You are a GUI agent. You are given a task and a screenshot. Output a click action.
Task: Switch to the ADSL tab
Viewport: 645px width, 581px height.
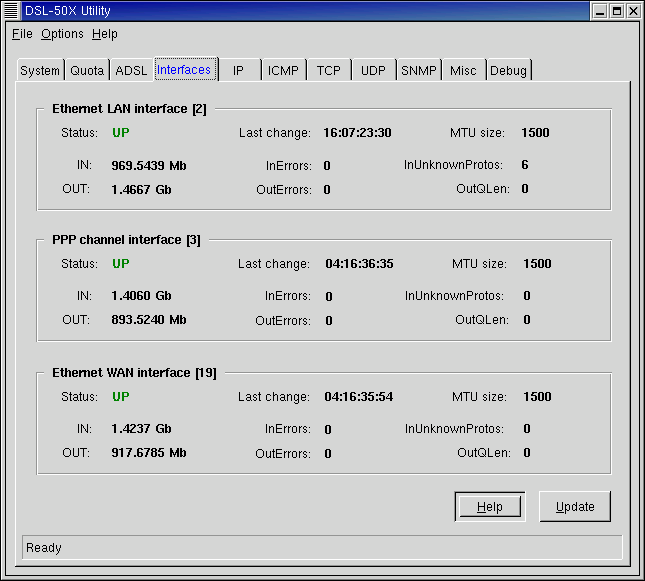click(131, 70)
